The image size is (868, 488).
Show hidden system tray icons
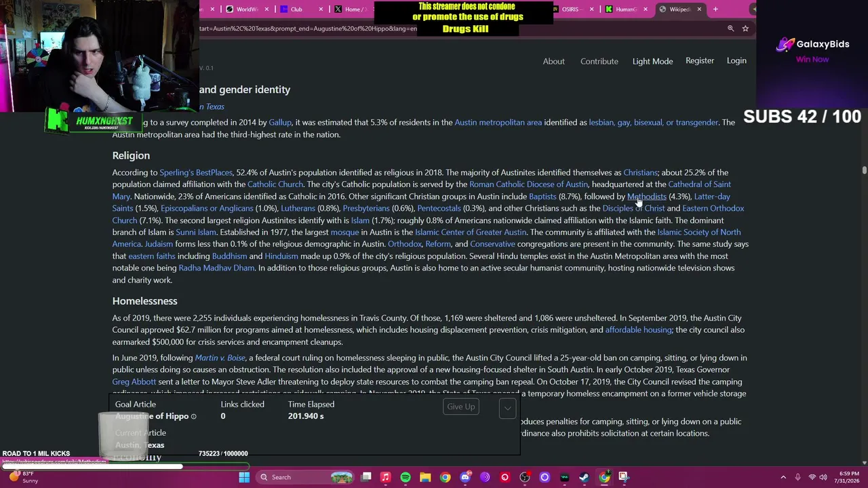tap(783, 477)
